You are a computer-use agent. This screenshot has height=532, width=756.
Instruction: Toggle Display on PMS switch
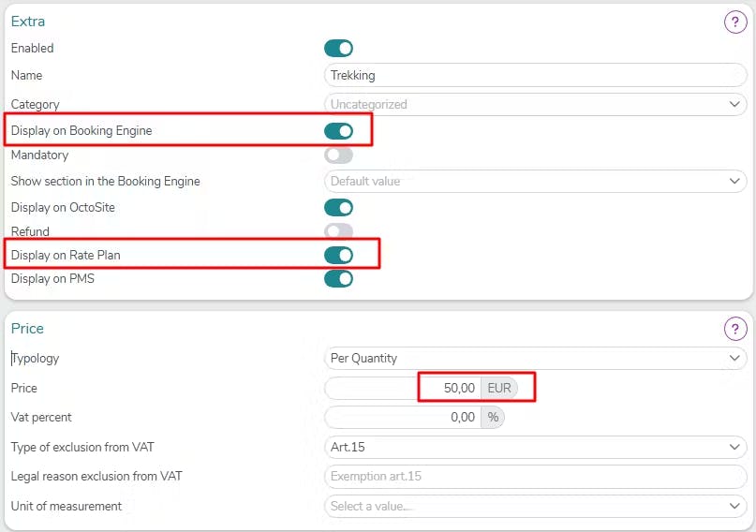pyautogui.click(x=338, y=278)
